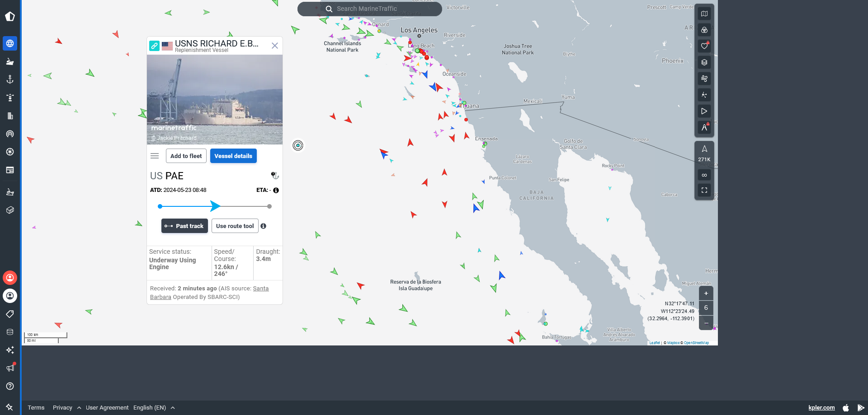Click the Google Play store icon
This screenshot has height=415, width=868.
point(861,407)
